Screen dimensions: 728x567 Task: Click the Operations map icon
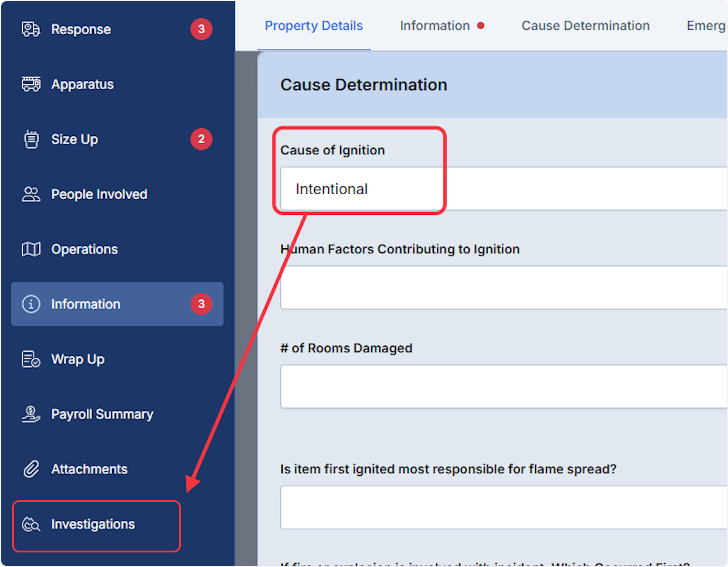tap(31, 249)
